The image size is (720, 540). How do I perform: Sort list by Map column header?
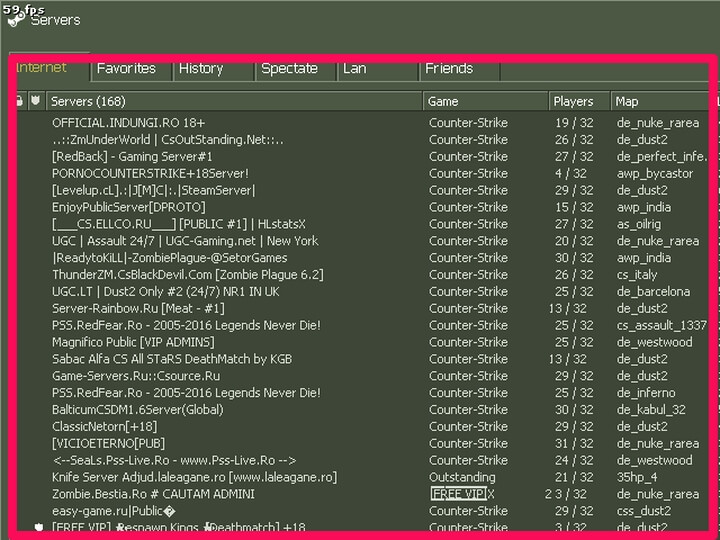pos(659,101)
